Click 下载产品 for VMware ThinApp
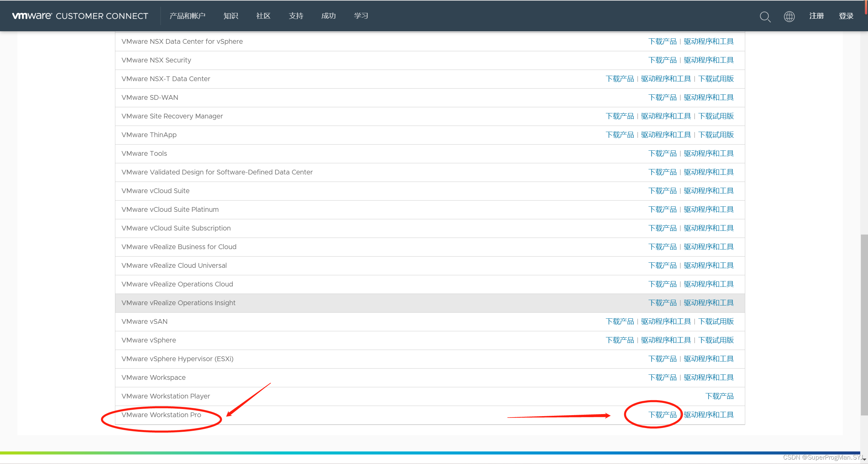This screenshot has width=868, height=464. 620,135
